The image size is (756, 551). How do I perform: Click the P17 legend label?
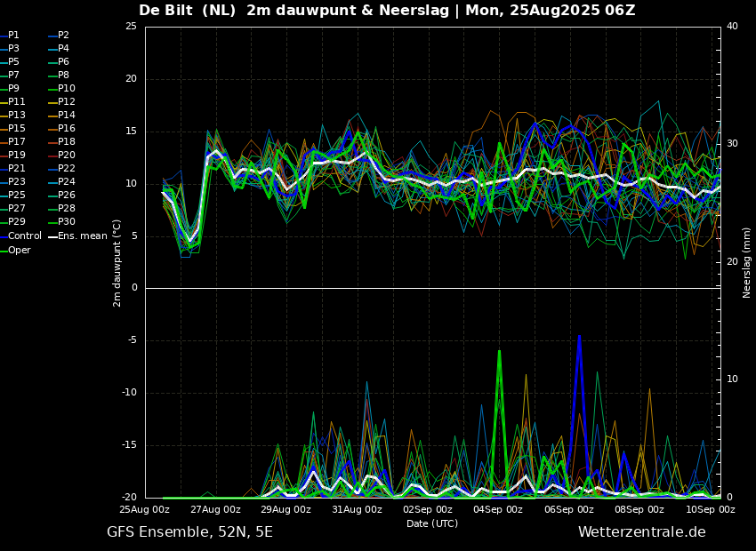click(x=16, y=141)
